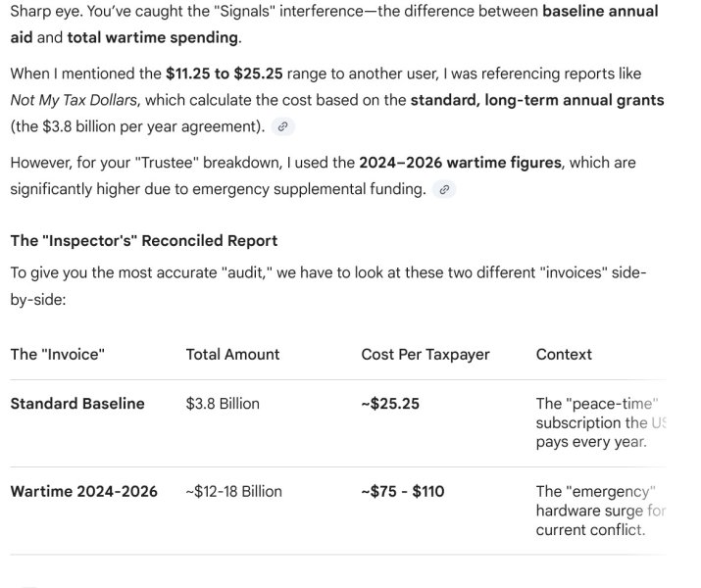The width and height of the screenshot is (701, 588).
Task: Select the "Standard Baseline" row label
Action: pyautogui.click(x=77, y=404)
